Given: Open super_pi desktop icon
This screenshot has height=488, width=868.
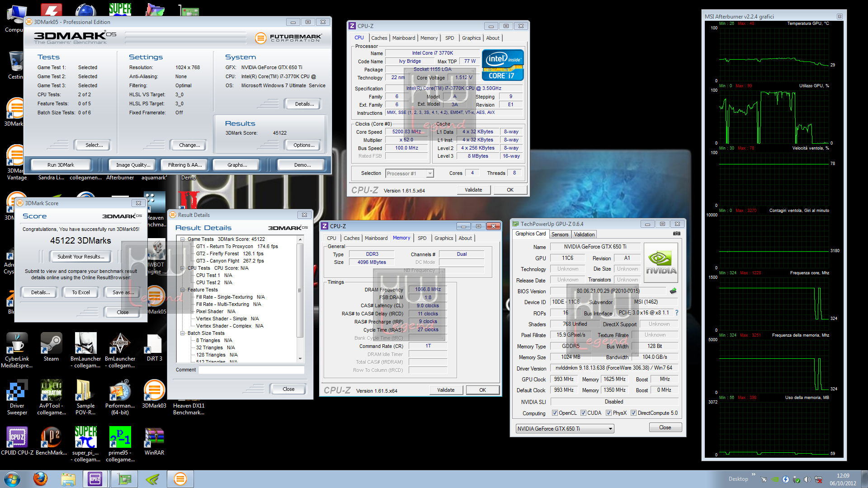Looking at the screenshot, I should [x=85, y=444].
